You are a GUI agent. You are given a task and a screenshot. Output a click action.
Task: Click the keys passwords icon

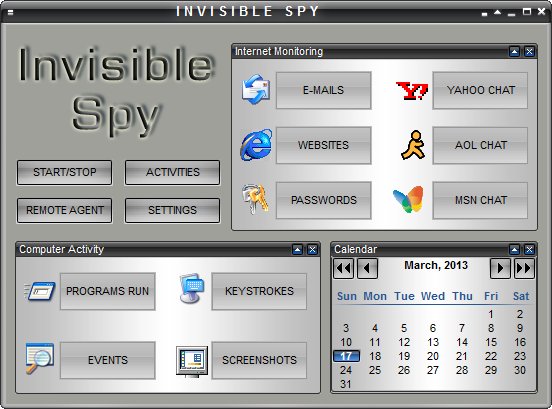256,199
